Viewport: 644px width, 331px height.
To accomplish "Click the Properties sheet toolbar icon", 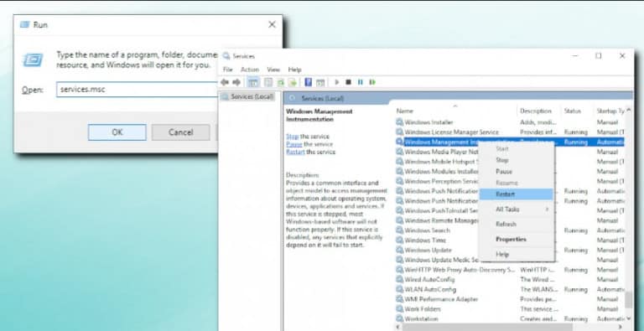I will [x=268, y=83].
